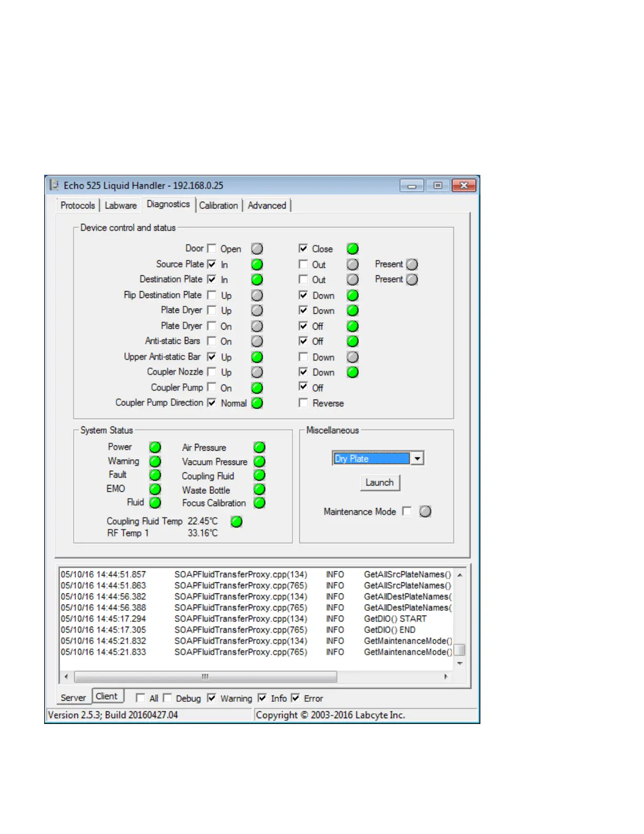Screen dimensions: 644x834
Task: Open the Advanced tab
Action: tap(267, 205)
